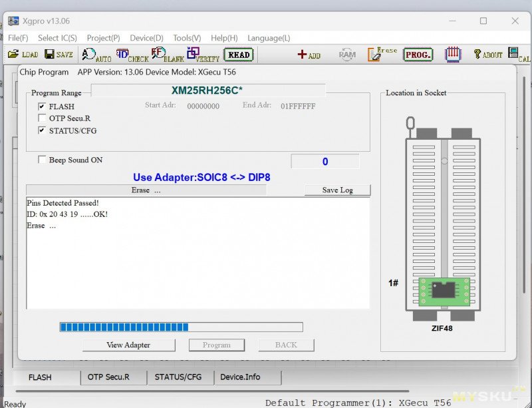Enable the OTP Secu.R checkbox
This screenshot has width=532, height=408.
coord(42,118)
